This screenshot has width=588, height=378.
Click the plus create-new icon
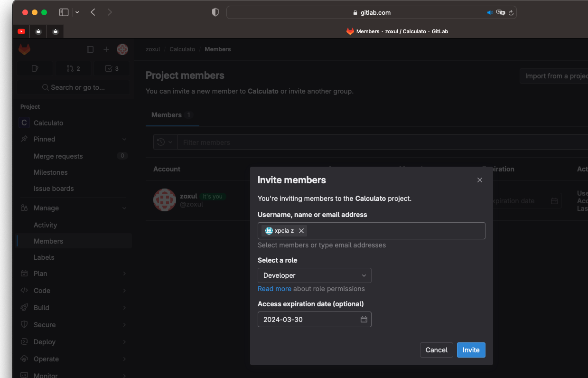[106, 49]
